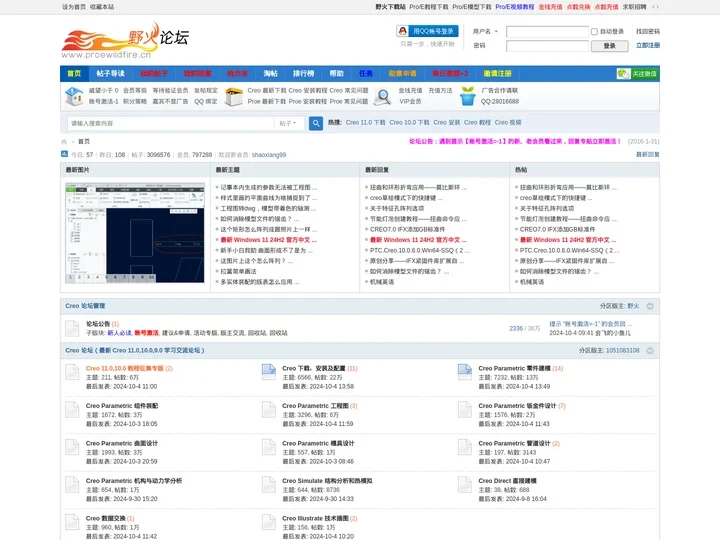Click the icon for Creo Parametric 曲面设计
Viewport: 720px width, 540px height.
click(x=72, y=447)
